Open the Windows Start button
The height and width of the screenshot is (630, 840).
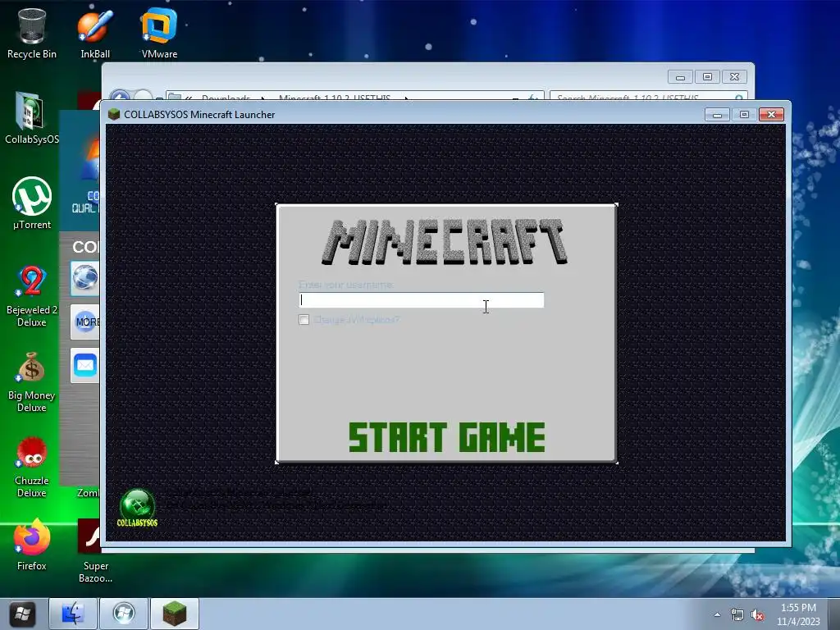coord(22,614)
